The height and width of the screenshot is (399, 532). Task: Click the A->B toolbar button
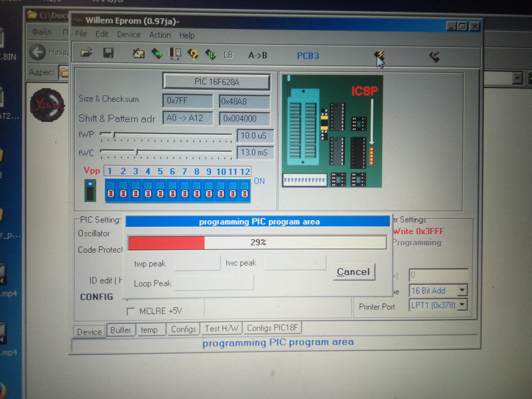[258, 55]
